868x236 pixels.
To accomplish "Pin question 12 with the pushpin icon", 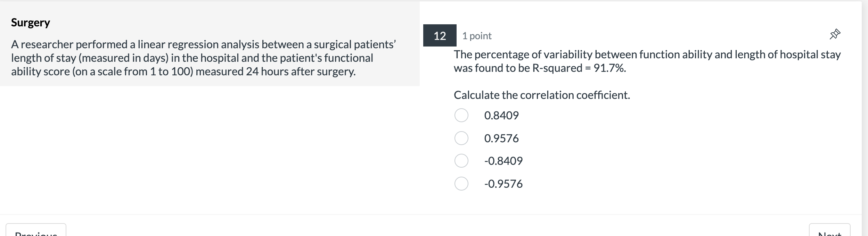I will pyautogui.click(x=835, y=34).
